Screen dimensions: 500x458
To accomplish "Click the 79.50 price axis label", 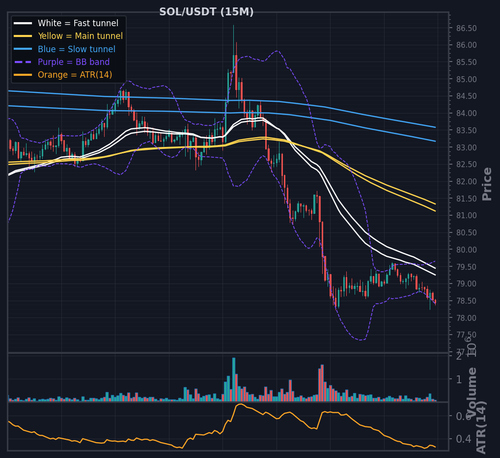I will pos(466,267).
